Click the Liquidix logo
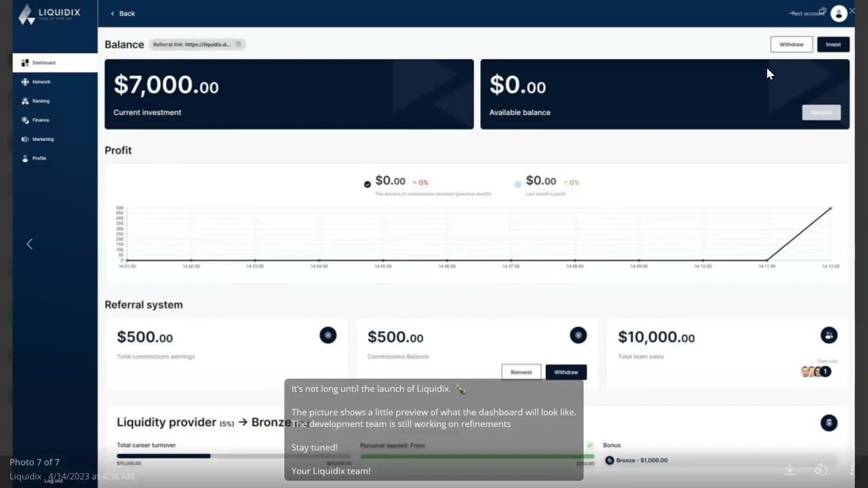 [49, 14]
